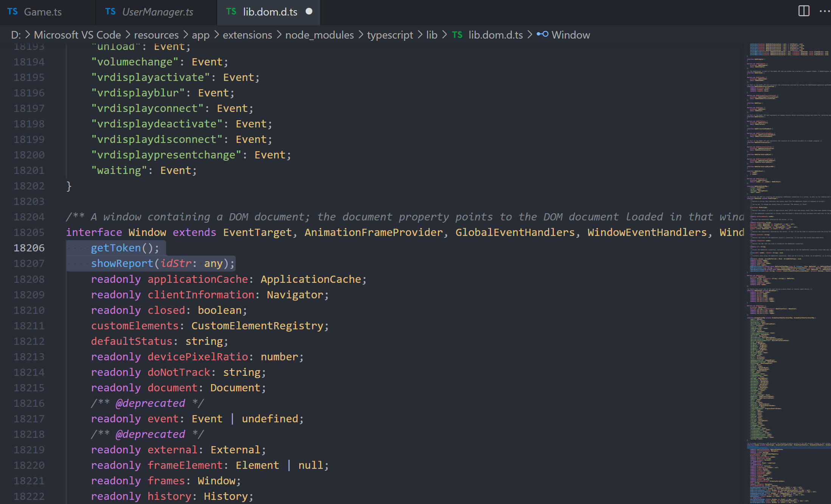Click lib.dom.d.ts in breadcrumb path

click(495, 35)
